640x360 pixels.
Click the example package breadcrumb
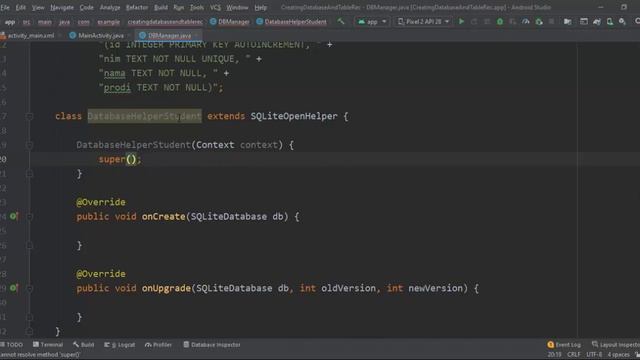(x=109, y=22)
